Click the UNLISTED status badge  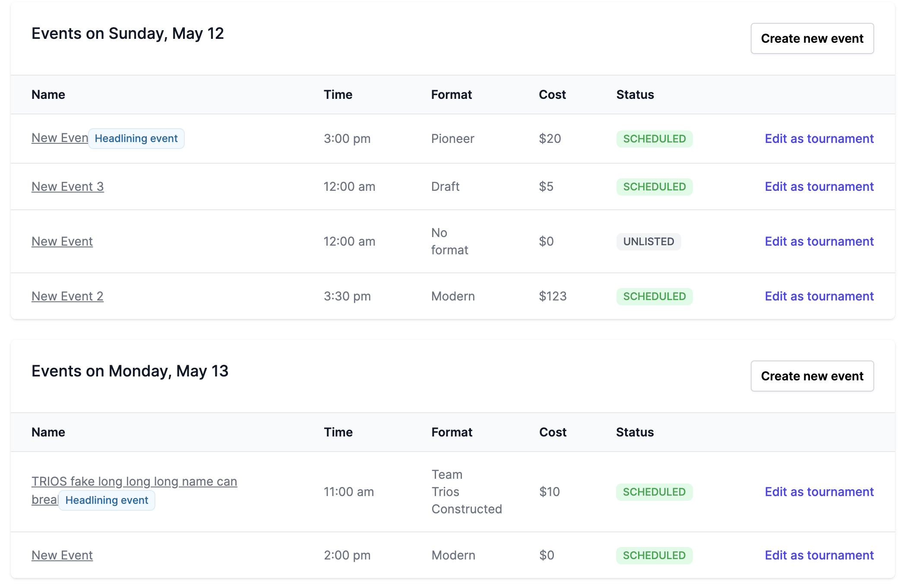click(648, 241)
